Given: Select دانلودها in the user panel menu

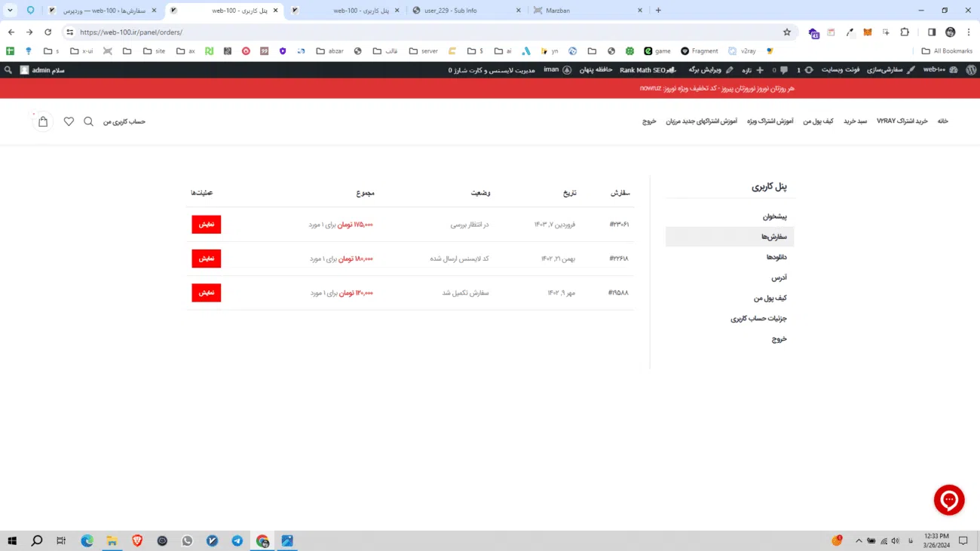Looking at the screenshot, I should click(x=776, y=257).
